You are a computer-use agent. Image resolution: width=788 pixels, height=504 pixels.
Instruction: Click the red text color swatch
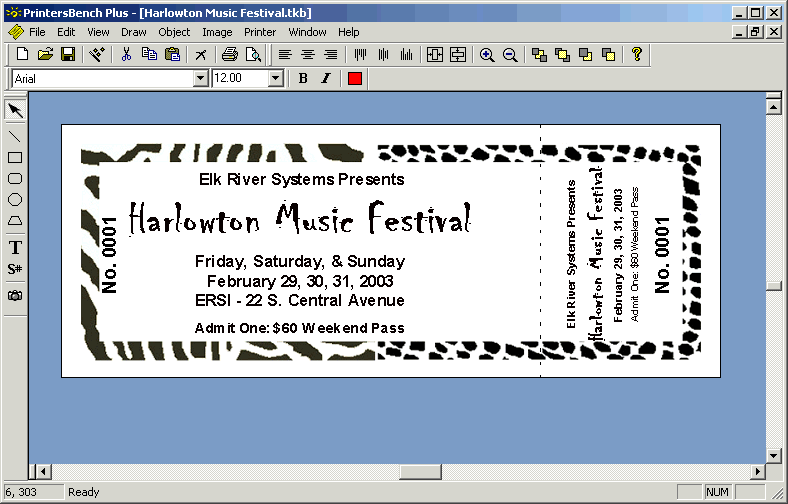click(x=354, y=78)
